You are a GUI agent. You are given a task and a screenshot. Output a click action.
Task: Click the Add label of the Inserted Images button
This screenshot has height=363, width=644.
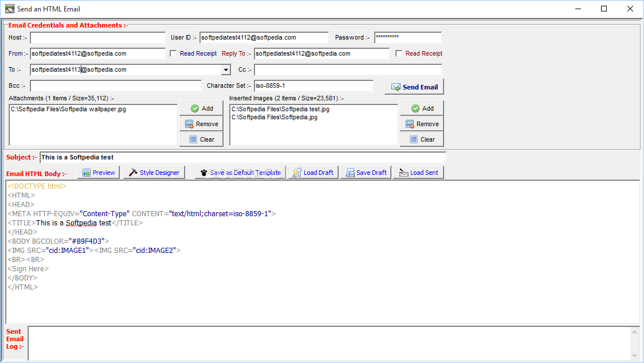[x=428, y=108]
